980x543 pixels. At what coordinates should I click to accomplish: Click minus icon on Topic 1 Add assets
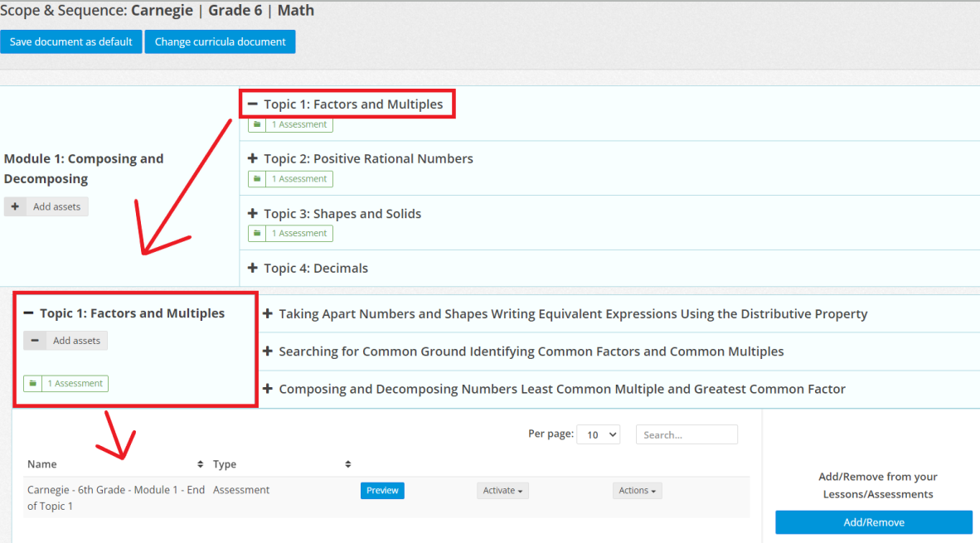click(x=35, y=341)
